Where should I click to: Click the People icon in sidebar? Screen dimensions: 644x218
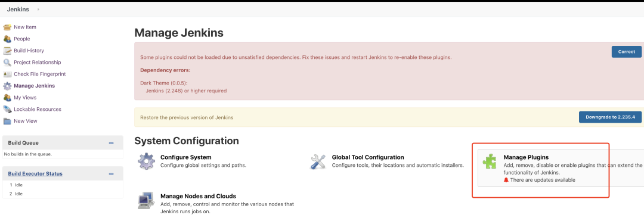[x=7, y=39]
